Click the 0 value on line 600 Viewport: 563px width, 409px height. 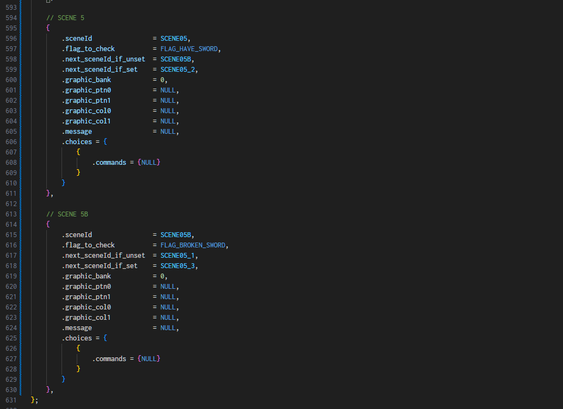(x=162, y=80)
